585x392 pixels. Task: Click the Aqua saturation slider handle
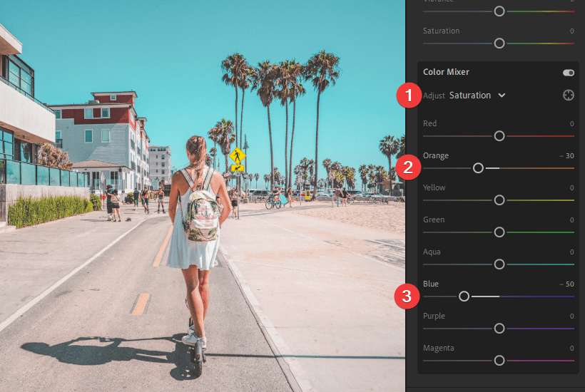coord(499,264)
